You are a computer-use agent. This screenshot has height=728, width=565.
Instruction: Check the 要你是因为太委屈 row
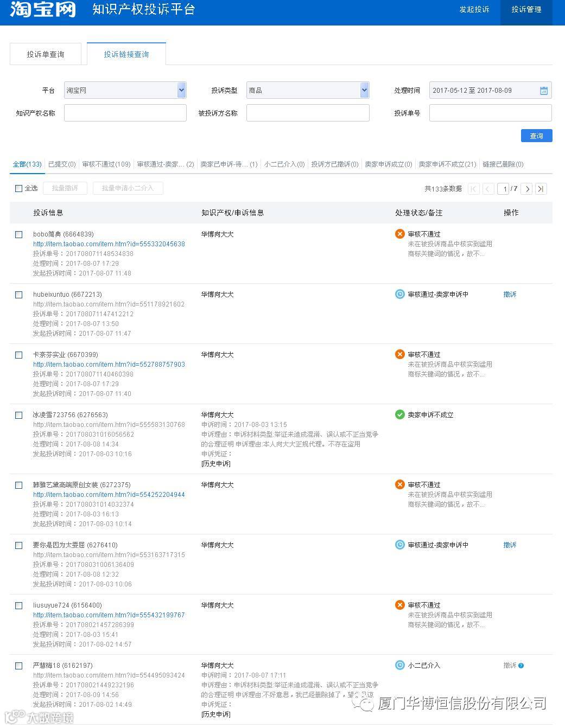[18, 545]
